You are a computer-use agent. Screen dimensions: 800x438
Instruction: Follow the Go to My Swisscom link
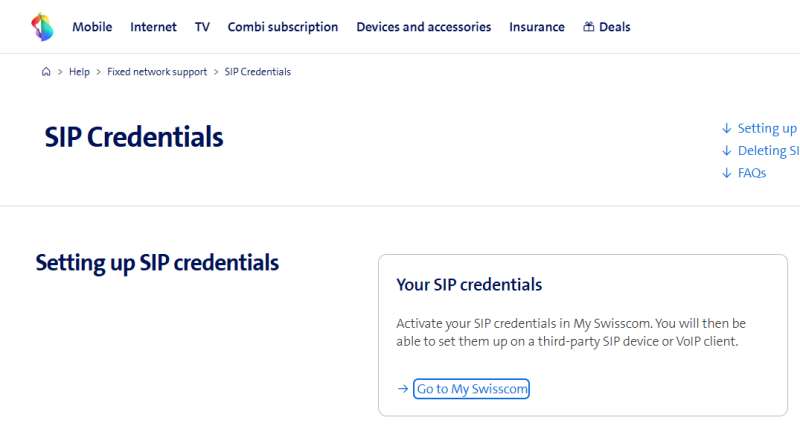[x=471, y=389]
